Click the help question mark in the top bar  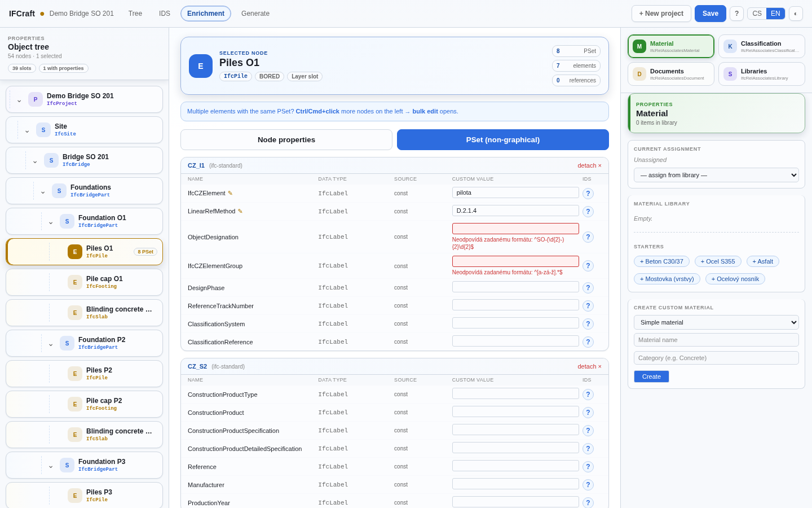tap(736, 14)
